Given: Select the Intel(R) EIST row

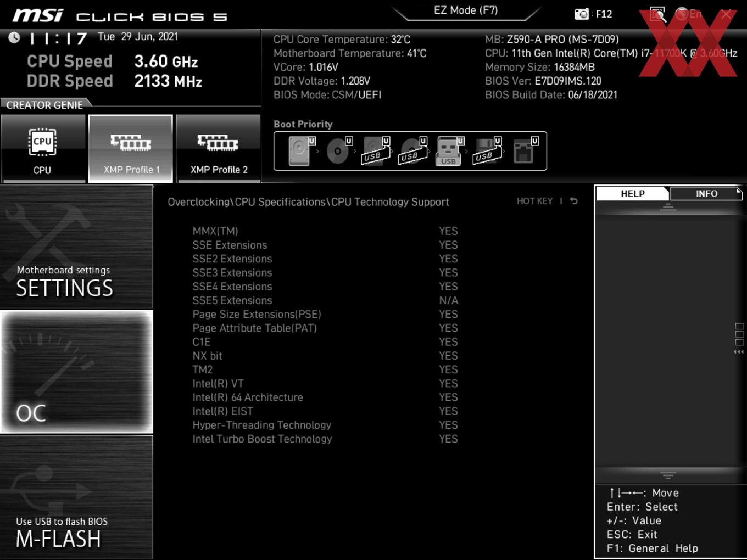Looking at the screenshot, I should [325, 411].
